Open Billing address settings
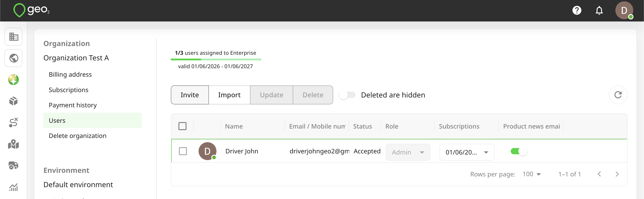 tap(70, 74)
